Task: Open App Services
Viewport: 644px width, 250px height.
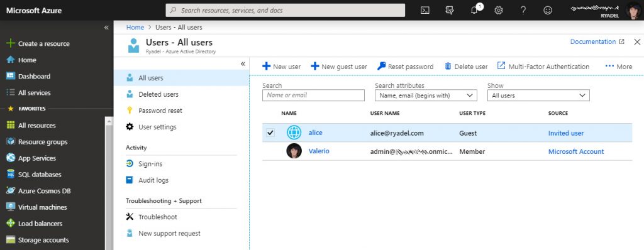Action: tap(31, 158)
